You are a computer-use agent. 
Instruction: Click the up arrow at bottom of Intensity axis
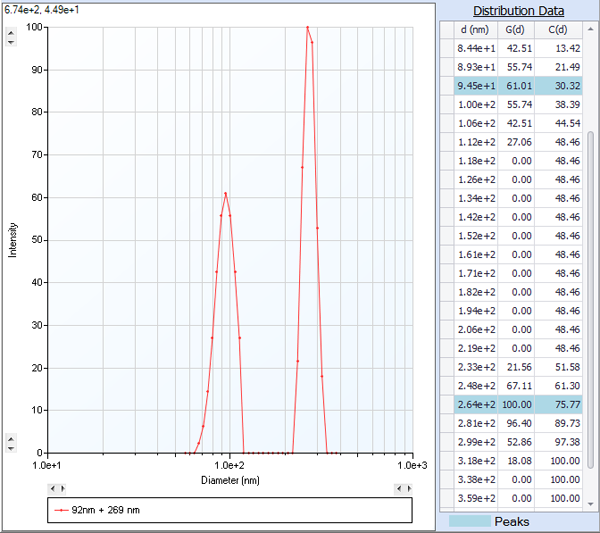pos(11,439)
